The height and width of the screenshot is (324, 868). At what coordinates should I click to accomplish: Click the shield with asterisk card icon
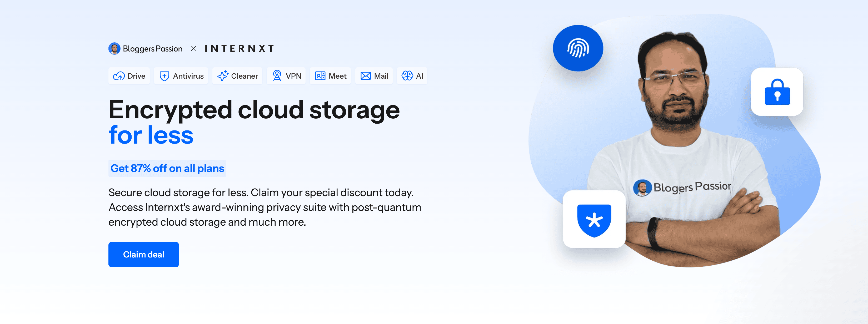point(594,220)
